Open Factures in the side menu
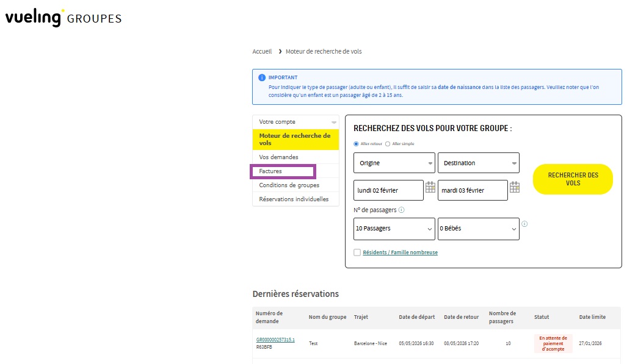The width and height of the screenshot is (638, 364). coord(270,171)
